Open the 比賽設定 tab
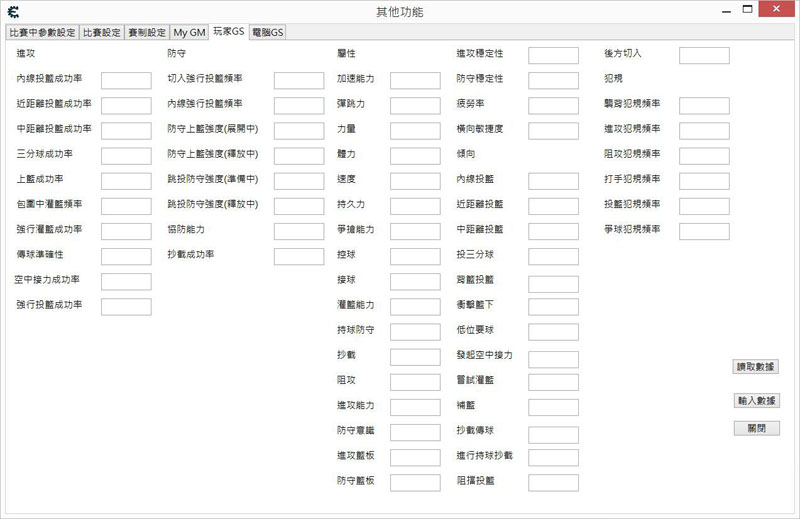The width and height of the screenshot is (800, 519). [101, 32]
